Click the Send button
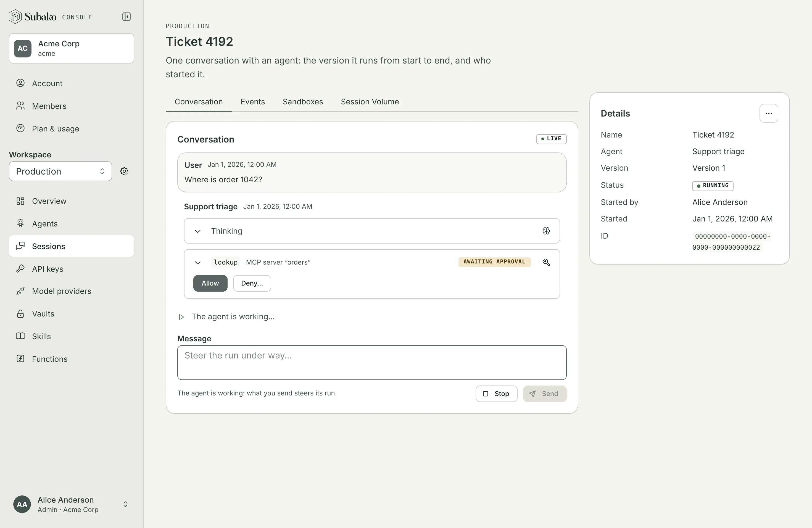Viewport: 812px width, 528px height. pyautogui.click(x=545, y=394)
